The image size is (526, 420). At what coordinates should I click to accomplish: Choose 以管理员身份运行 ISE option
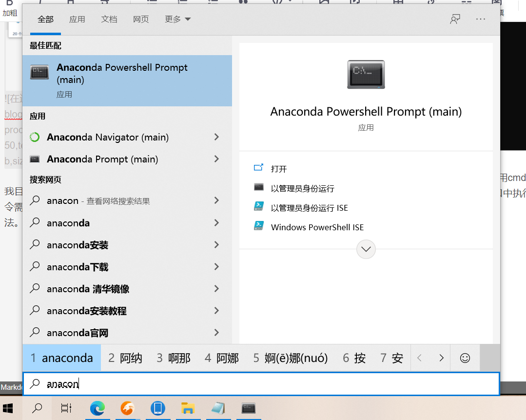[x=309, y=208]
